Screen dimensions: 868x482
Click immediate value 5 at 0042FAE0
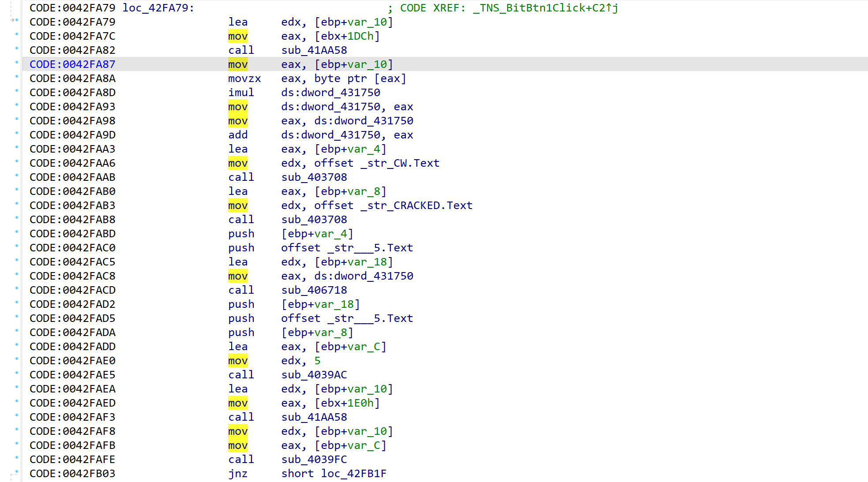pos(317,361)
